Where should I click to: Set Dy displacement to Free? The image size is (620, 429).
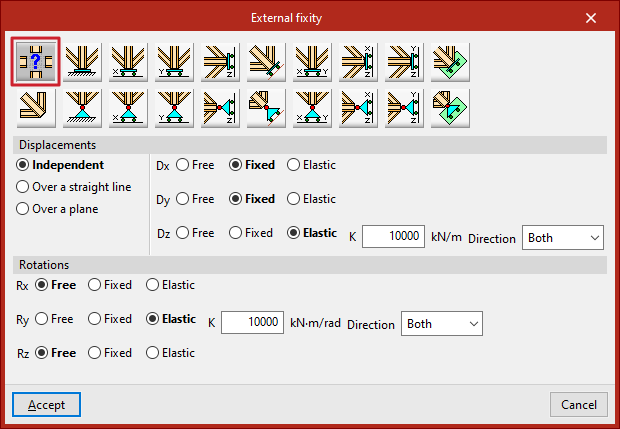(195, 199)
